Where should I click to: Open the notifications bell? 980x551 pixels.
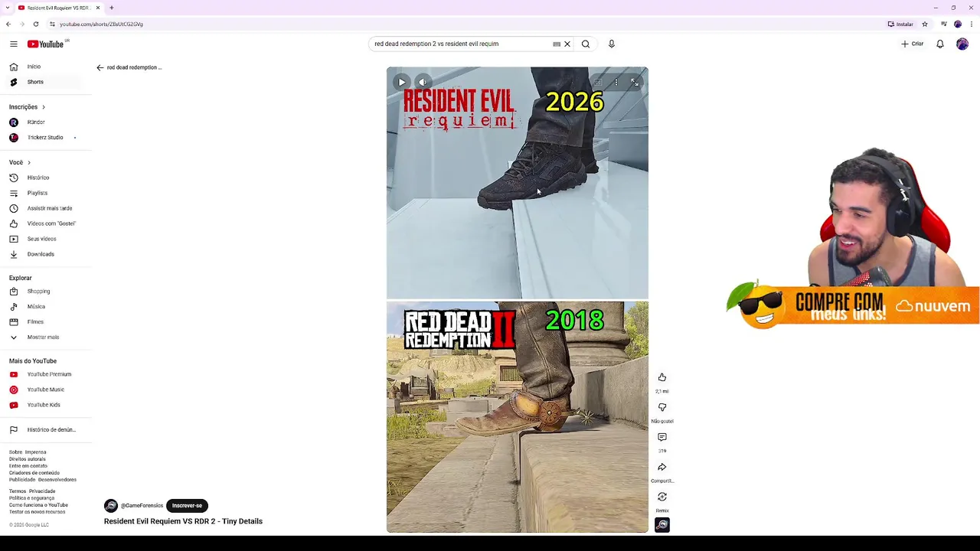[940, 44]
